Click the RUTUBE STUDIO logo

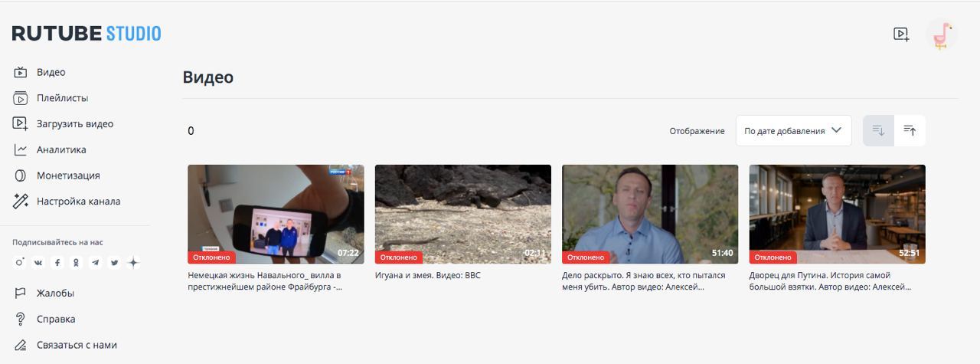[87, 34]
